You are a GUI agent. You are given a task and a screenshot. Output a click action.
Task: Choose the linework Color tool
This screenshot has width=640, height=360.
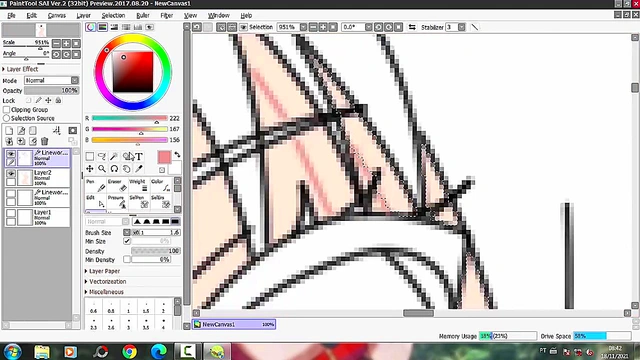click(160, 185)
